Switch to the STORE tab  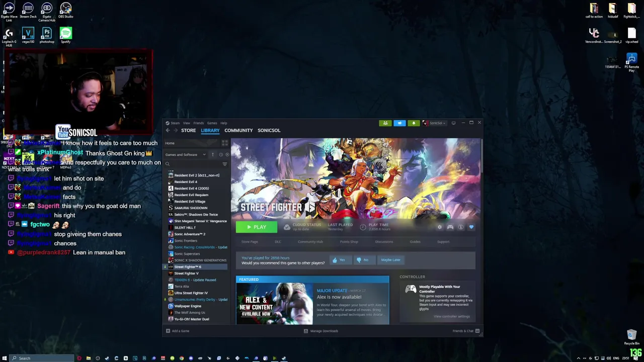189,130
